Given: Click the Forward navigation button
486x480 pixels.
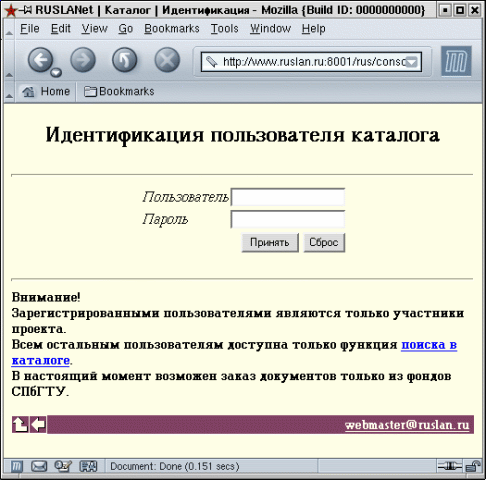Looking at the screenshot, I should tap(83, 60).
